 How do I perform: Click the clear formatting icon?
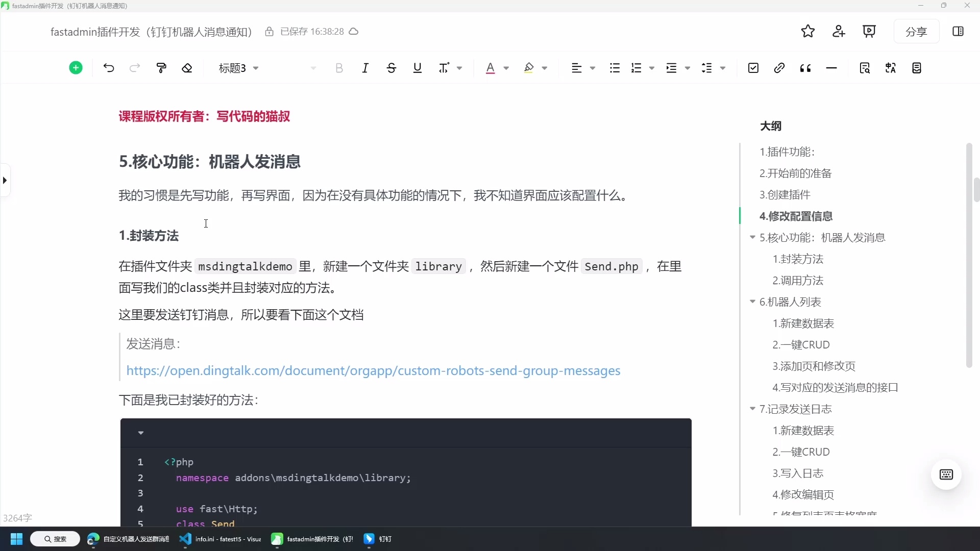pos(187,68)
